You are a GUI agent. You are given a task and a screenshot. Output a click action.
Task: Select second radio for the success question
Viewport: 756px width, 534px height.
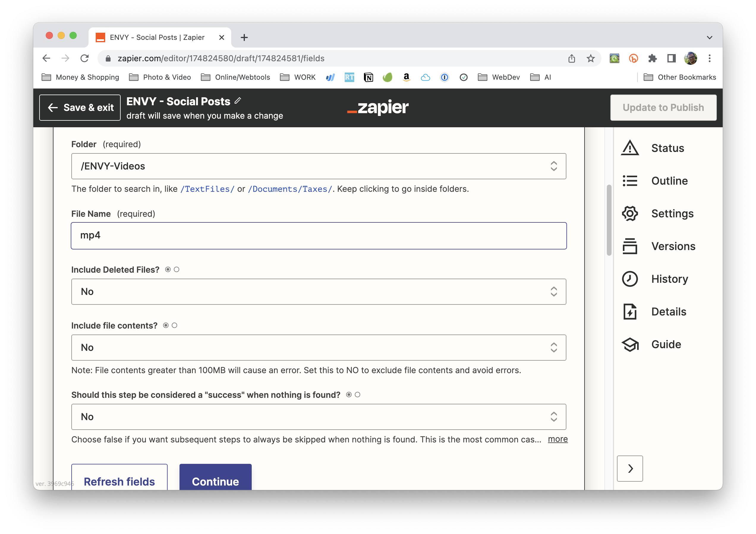pos(357,395)
